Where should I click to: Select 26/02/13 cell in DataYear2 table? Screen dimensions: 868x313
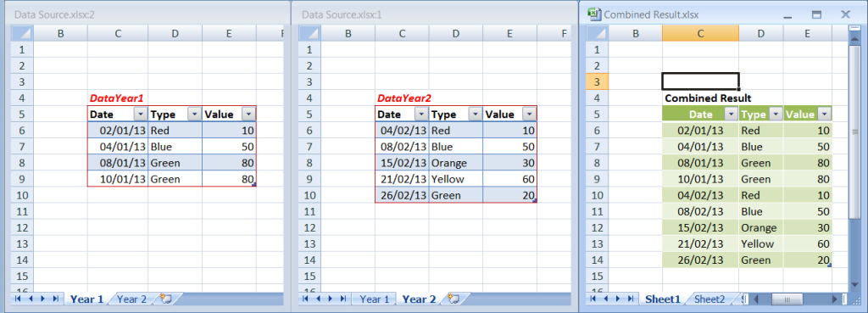(x=402, y=196)
